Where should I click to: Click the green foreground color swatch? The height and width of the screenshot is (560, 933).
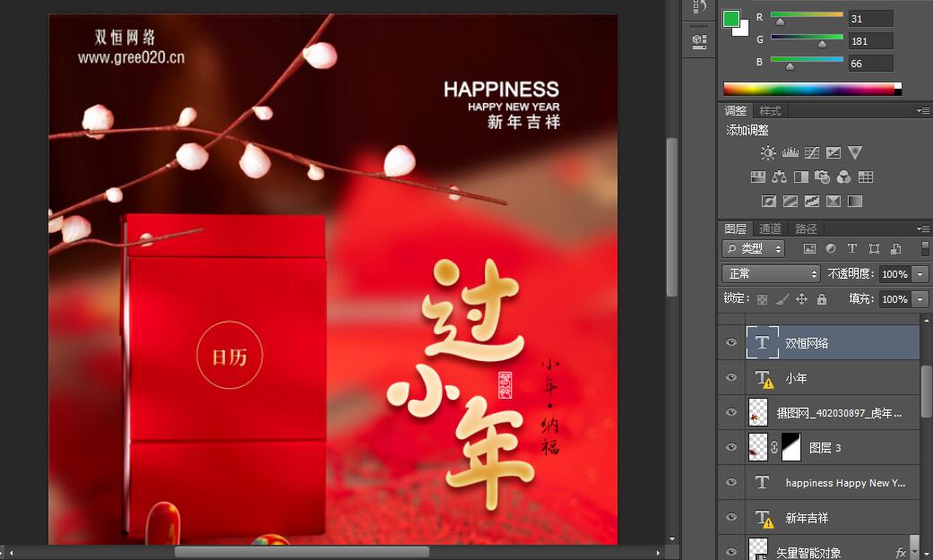[732, 19]
